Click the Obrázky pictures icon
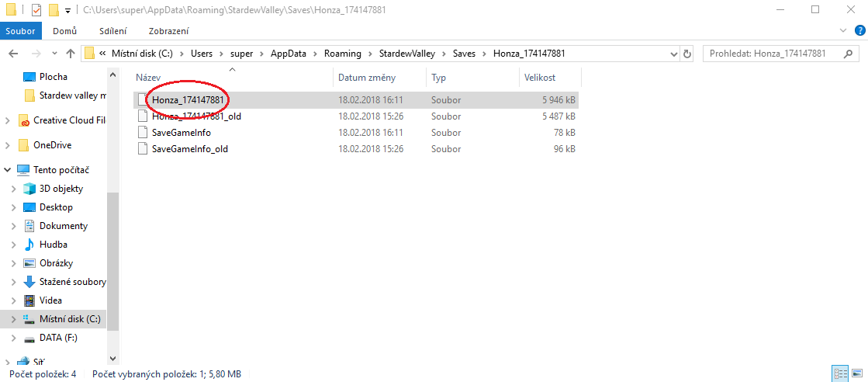Screen dimensions: 868x382 point(29,262)
